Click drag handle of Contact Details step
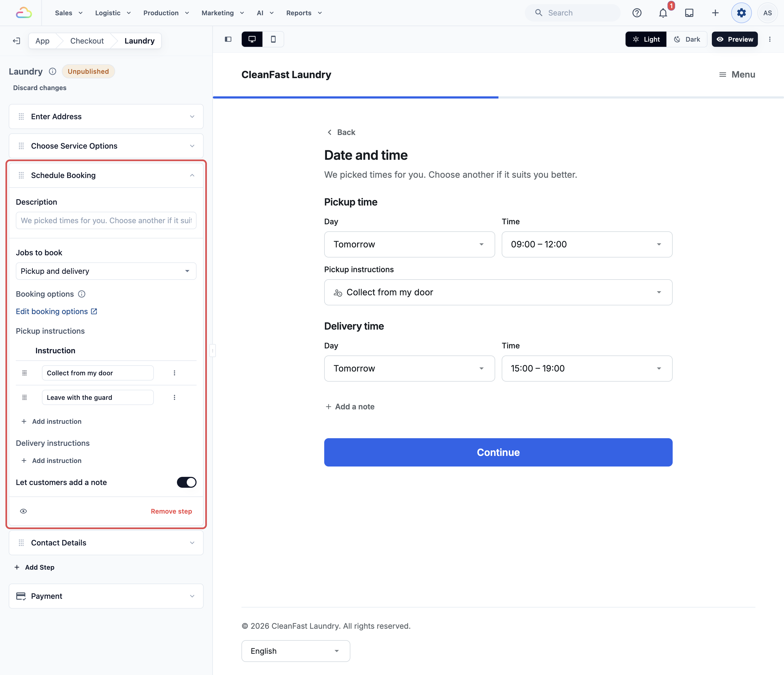The width and height of the screenshot is (784, 675). tap(21, 543)
